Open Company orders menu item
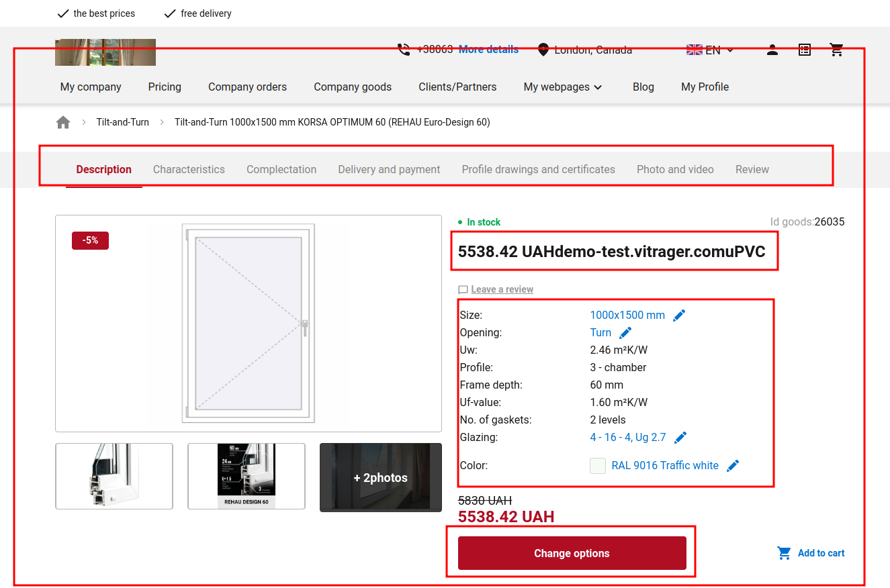Screen dimensions: 890x588 247,87
